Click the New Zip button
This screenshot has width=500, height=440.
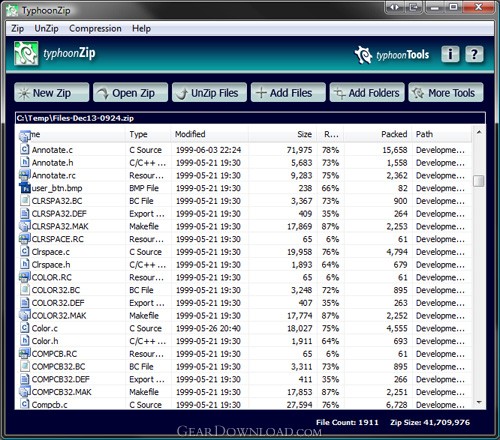tap(52, 92)
